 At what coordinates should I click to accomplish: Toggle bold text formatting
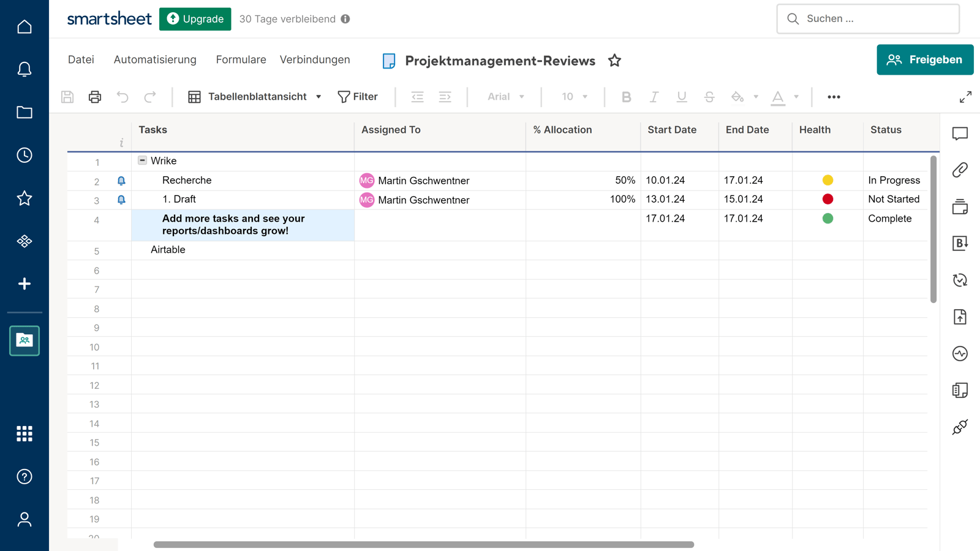[626, 97]
